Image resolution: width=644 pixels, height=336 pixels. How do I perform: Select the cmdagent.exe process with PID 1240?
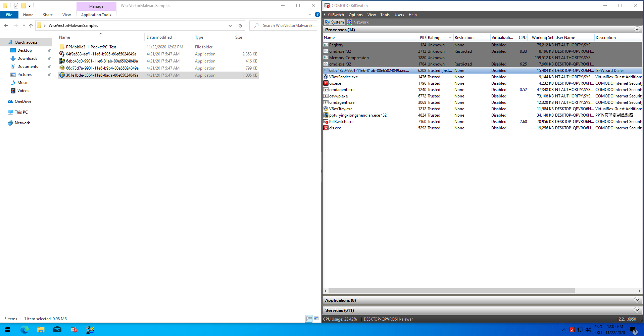[483, 90]
